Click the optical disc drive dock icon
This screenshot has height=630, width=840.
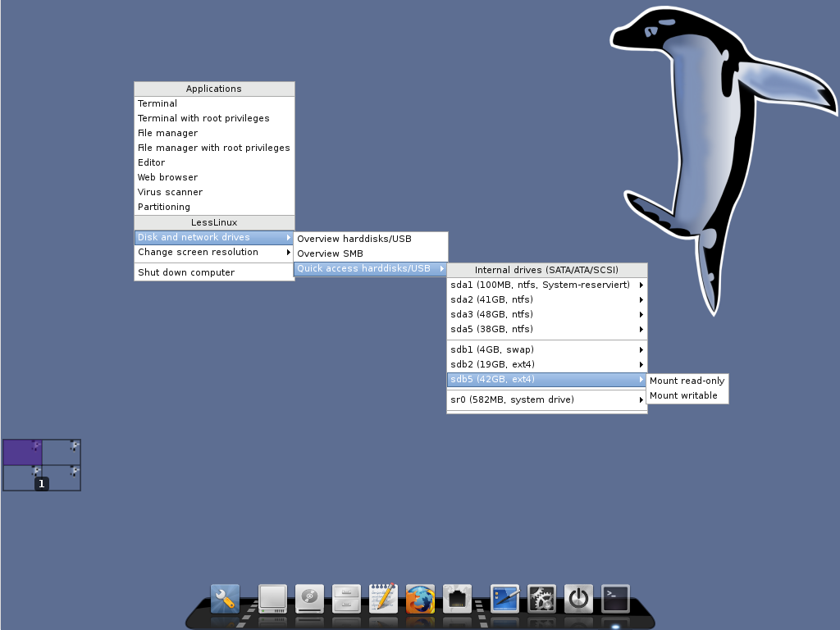click(x=309, y=599)
